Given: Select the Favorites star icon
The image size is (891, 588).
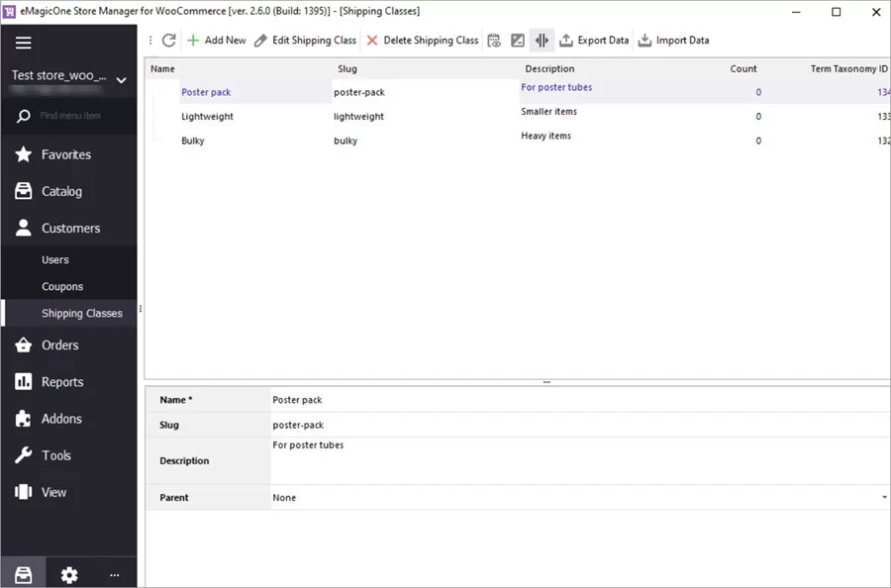Looking at the screenshot, I should (22, 154).
